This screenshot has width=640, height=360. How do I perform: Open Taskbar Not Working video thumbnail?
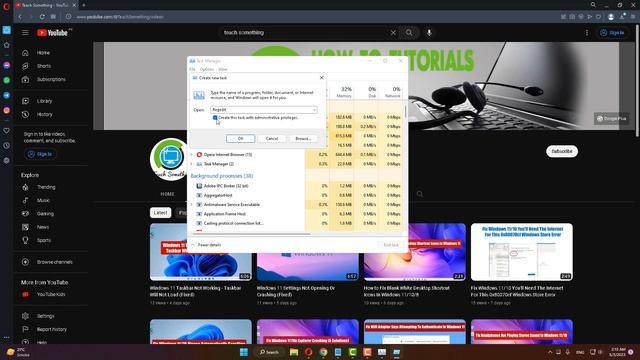point(200,252)
